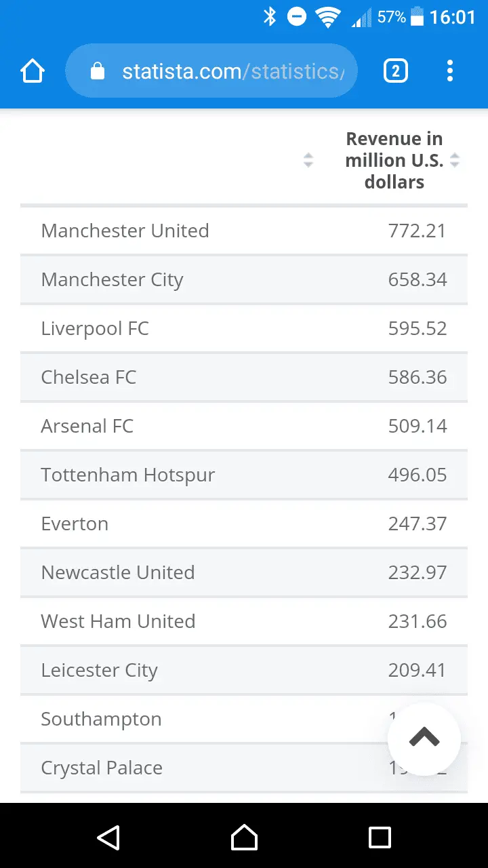The image size is (488, 868).
Task: Sort by Revenue in million U.S. dollars
Action: [455, 161]
